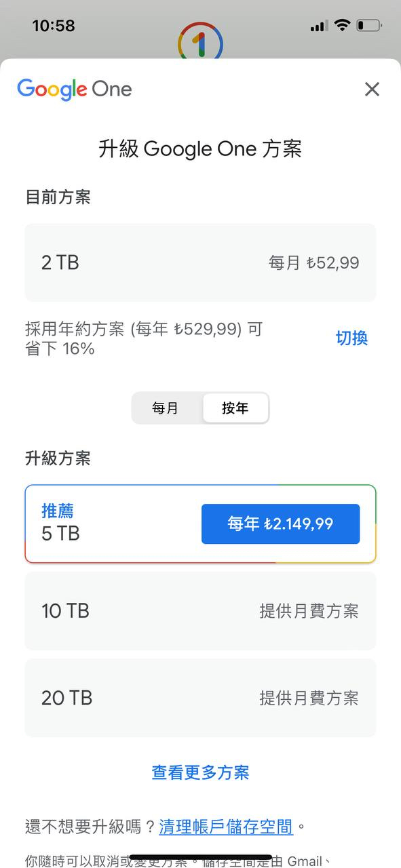
Task: Buy the 5 TB plan at ₺2.149,99 per year
Action: click(x=280, y=524)
